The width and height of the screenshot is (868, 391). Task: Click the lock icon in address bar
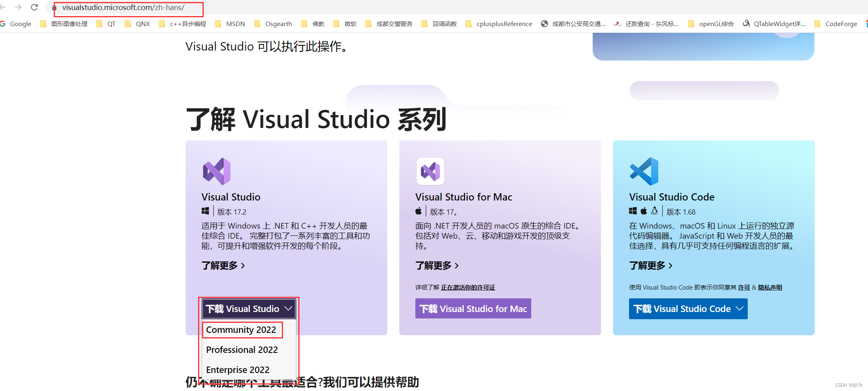click(54, 8)
